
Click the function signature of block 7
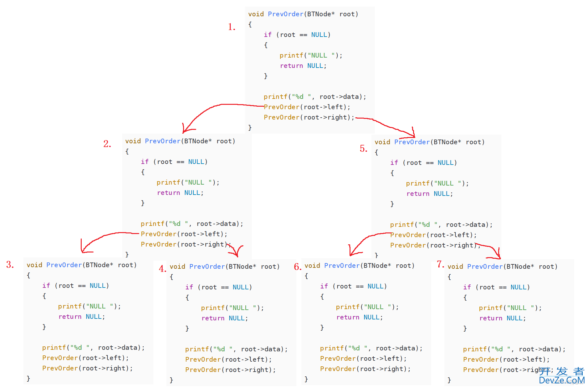tap(503, 267)
